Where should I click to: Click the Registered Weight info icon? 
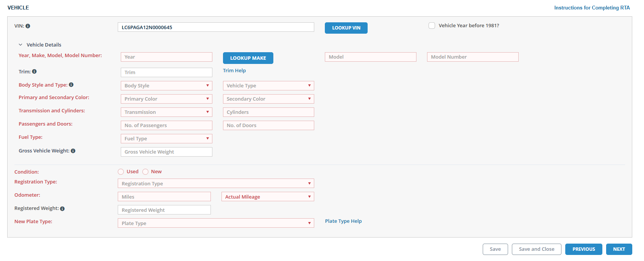coord(62,208)
